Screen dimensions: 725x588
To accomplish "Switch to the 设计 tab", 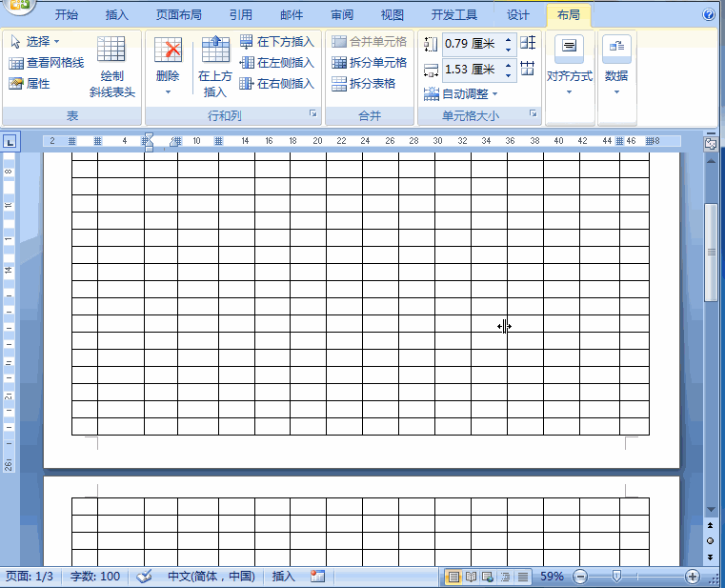I will tap(518, 15).
